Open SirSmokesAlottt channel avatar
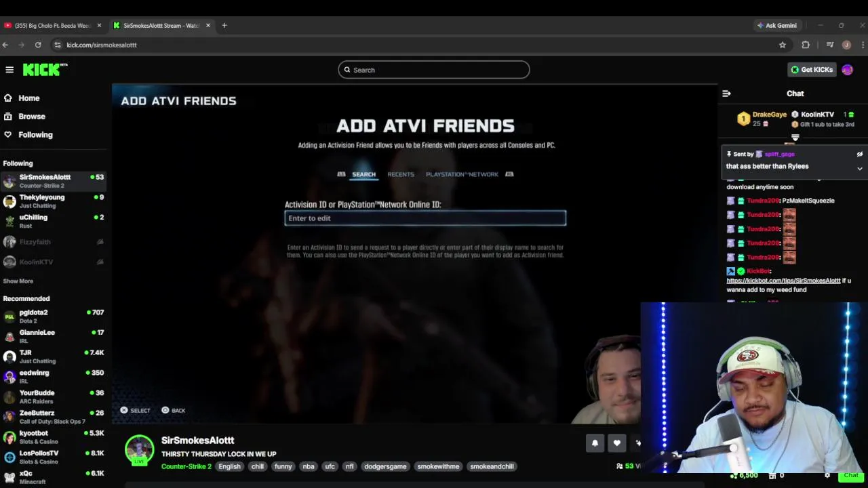Viewport: 868px width, 488px height. click(x=139, y=450)
